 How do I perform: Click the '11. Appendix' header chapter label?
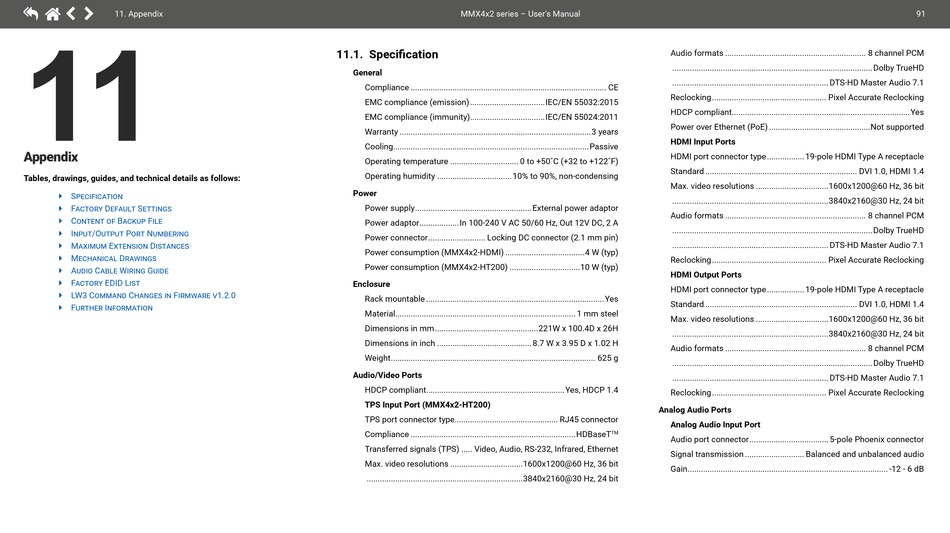[x=139, y=14]
